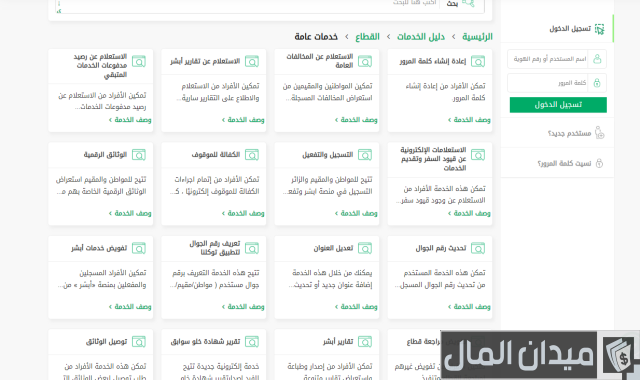
Task: Open وصف الخدمة for تفويض خدمات أبشر
Action: tap(130, 307)
